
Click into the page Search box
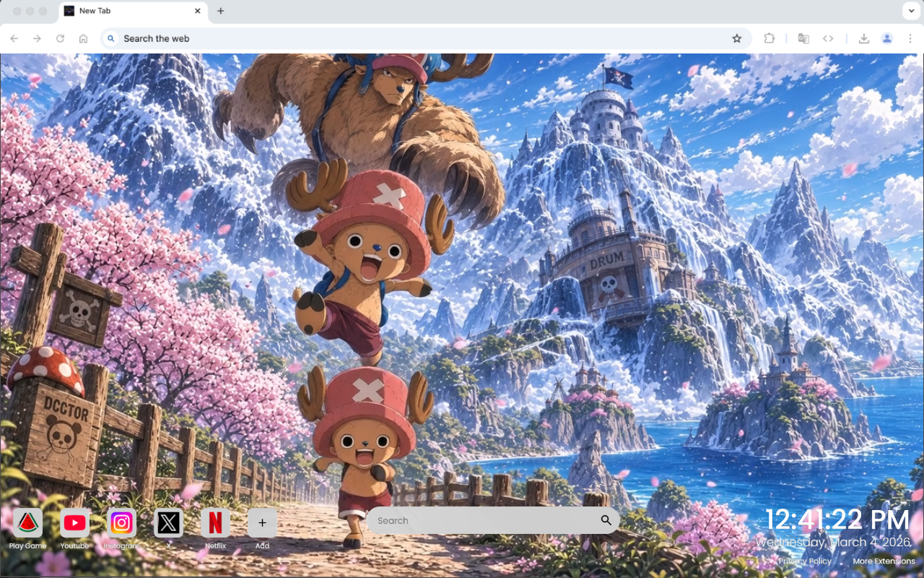click(x=493, y=520)
